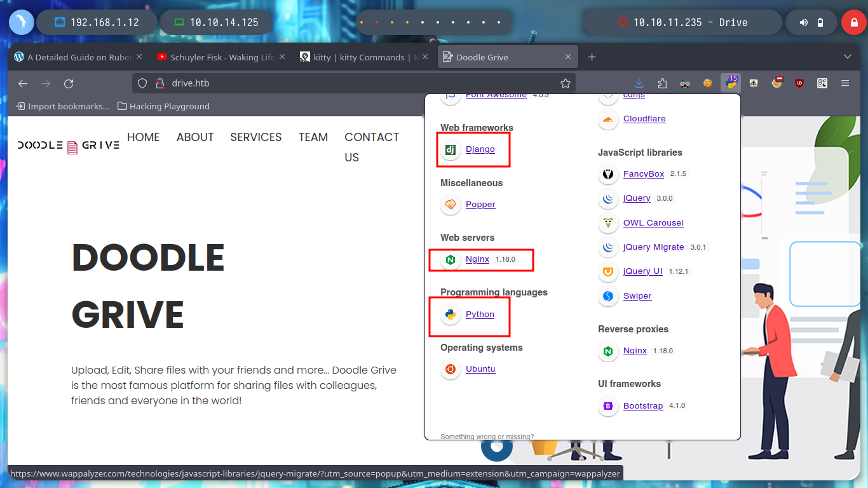Click Import bookmarks in bookmarks toolbar
868x488 pixels.
[62, 106]
